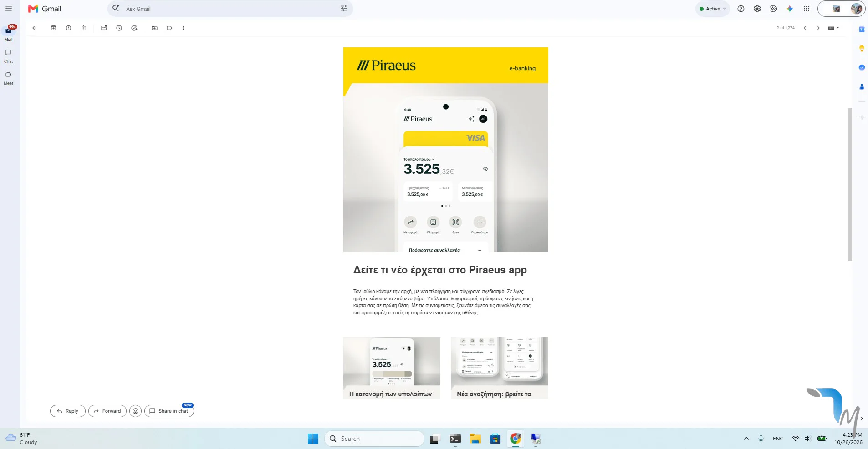The height and width of the screenshot is (449, 868).
Task: Get add-ons with the plus icon
Action: point(862,117)
